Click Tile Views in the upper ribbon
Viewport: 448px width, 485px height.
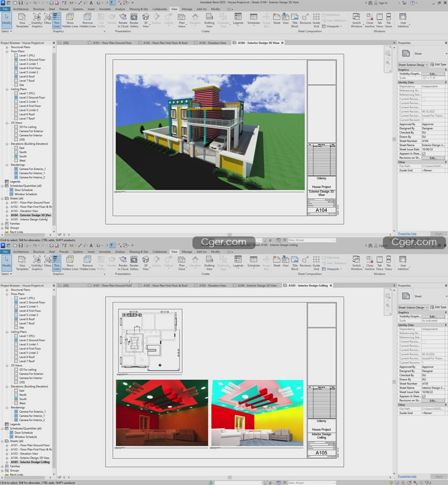[388, 20]
